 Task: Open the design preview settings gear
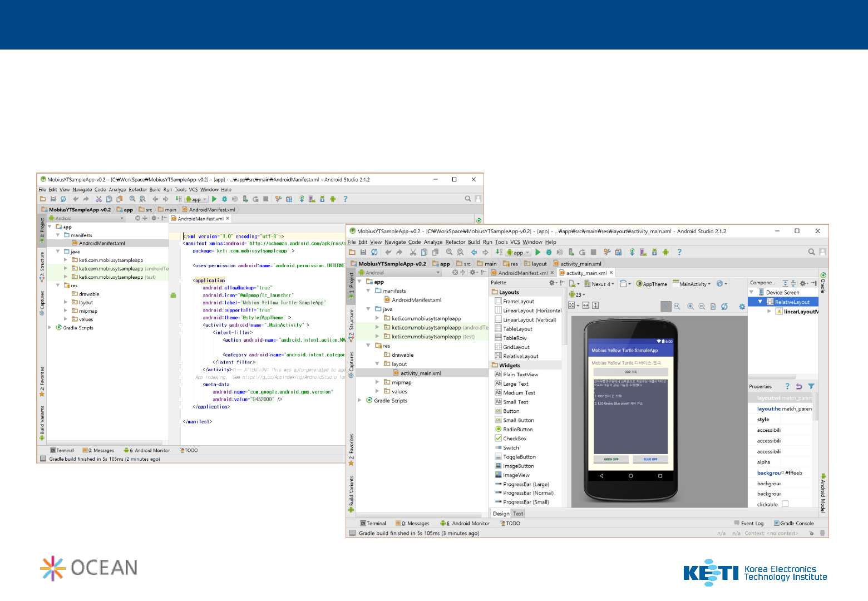[x=742, y=307]
